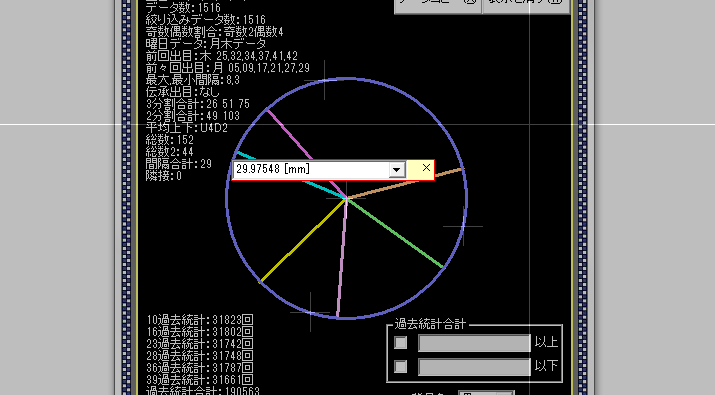
Task: Click the crosshair marker at circle bottom
Action: (x=310, y=312)
